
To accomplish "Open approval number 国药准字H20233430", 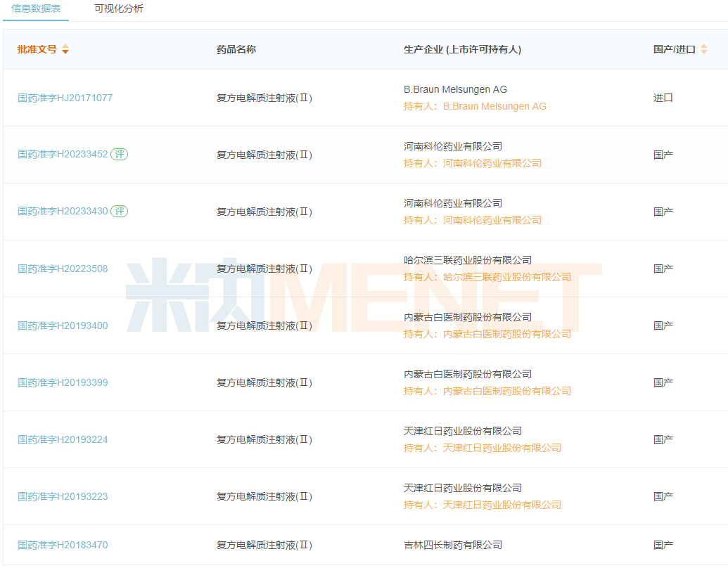I will tap(63, 212).
